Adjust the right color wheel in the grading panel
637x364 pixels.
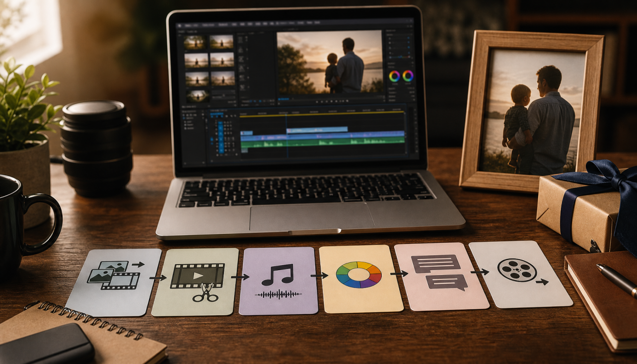pos(408,76)
